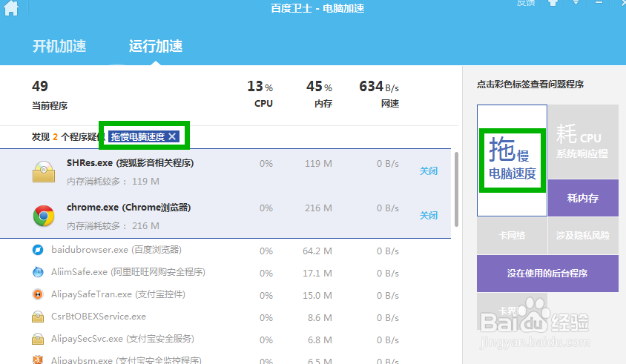626x364 pixels.
Task: Click the 17.1 M memory value for AliimSafe.exe
Action: point(317,274)
